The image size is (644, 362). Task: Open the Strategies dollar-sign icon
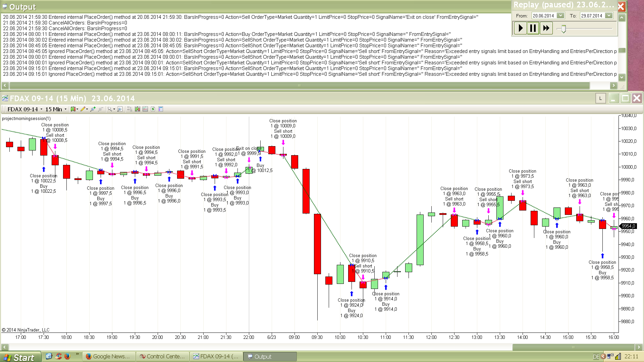pyautogui.click(x=153, y=109)
